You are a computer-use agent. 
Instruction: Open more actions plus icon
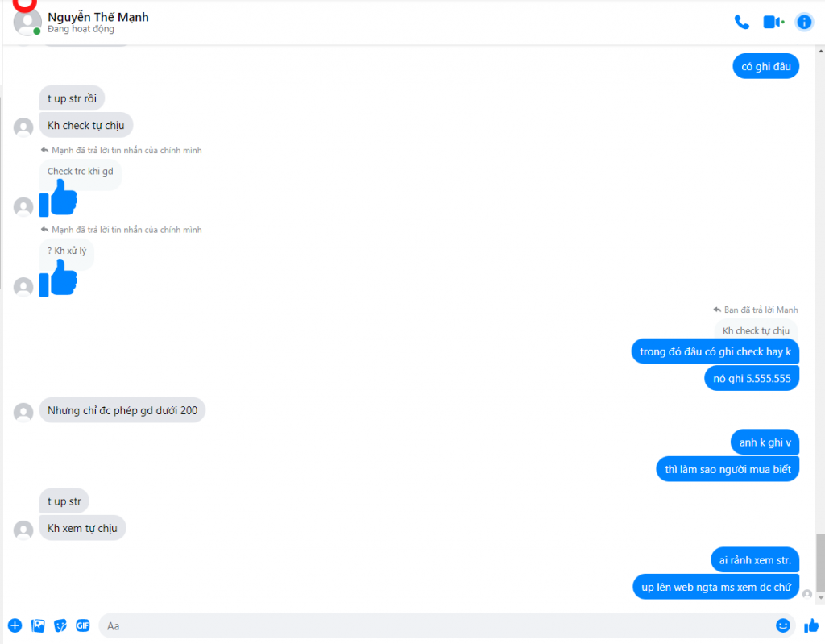[x=15, y=625]
